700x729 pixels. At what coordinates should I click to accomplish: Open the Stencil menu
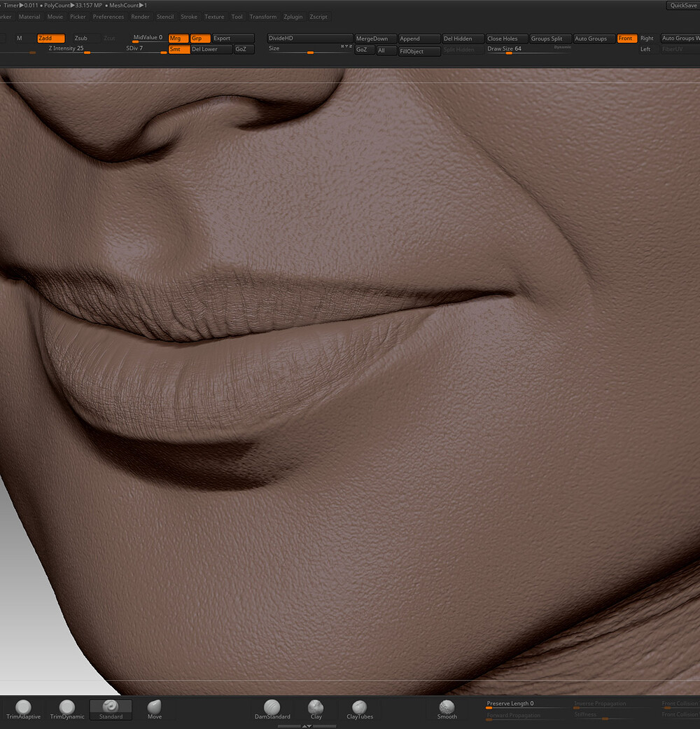pos(165,17)
